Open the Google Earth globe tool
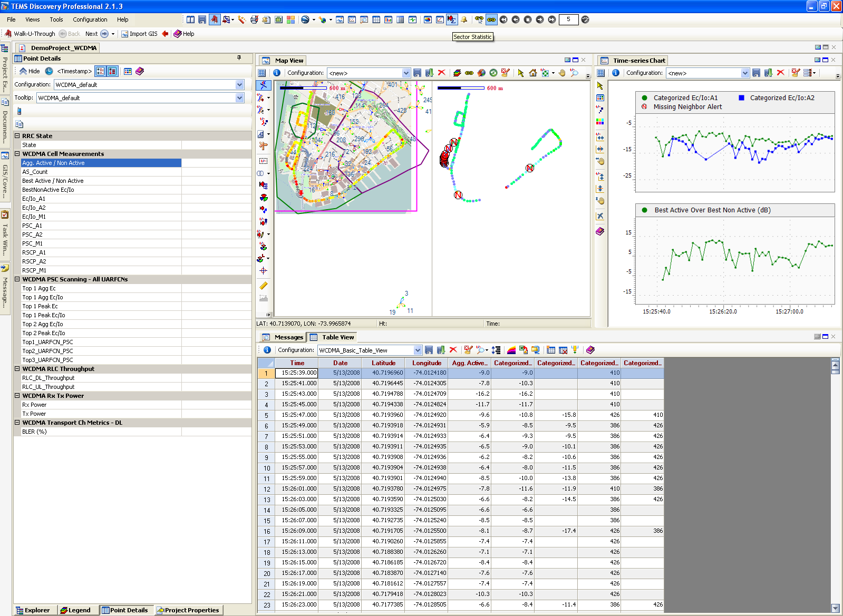 305,19
